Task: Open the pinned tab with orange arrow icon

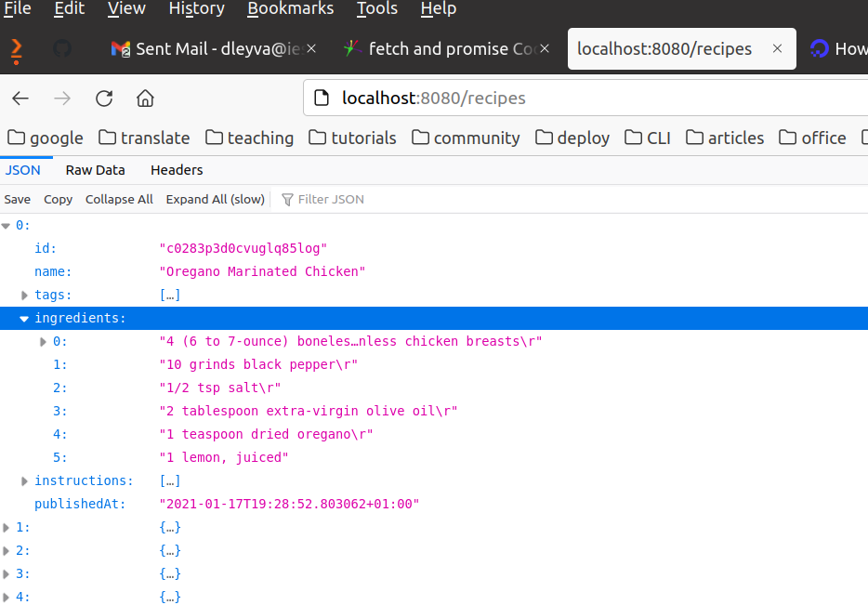Action: coord(17,51)
